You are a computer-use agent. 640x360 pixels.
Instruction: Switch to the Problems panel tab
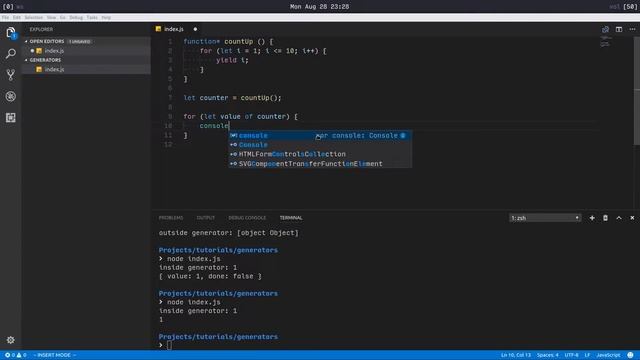[171, 218]
